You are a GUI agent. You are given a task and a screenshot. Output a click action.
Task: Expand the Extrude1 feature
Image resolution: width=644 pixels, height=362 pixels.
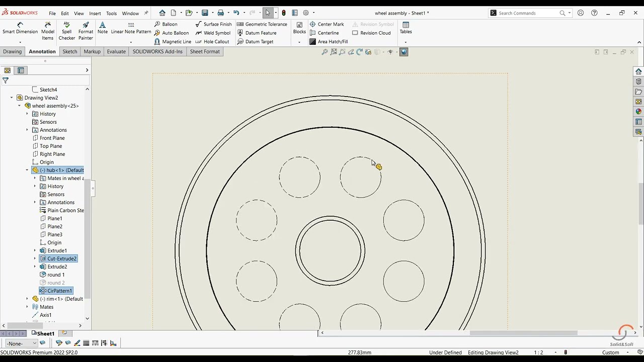(35, 250)
